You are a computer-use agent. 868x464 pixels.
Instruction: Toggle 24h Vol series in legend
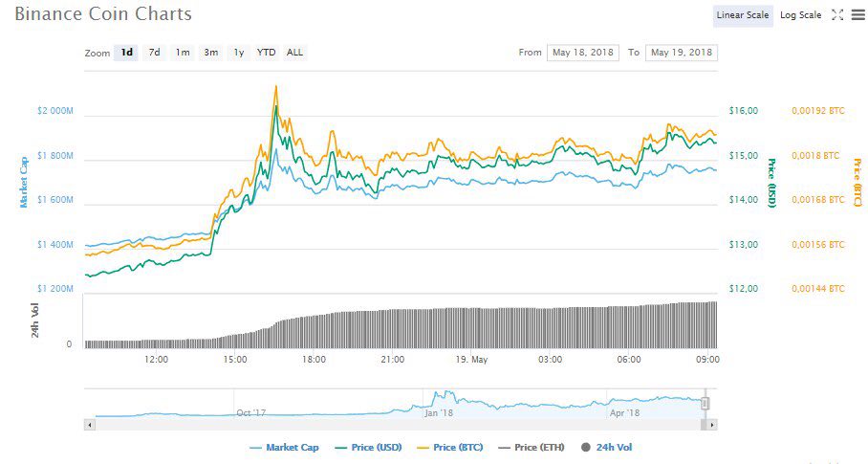click(606, 448)
